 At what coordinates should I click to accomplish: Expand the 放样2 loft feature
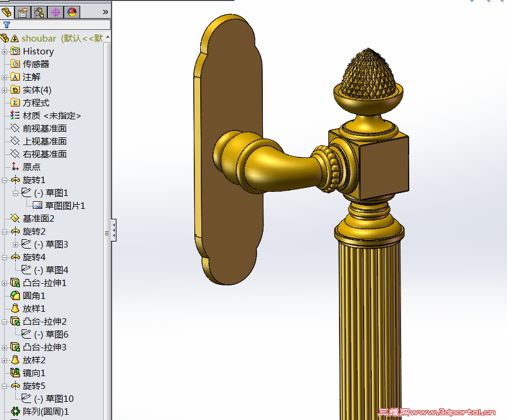click(x=4, y=360)
